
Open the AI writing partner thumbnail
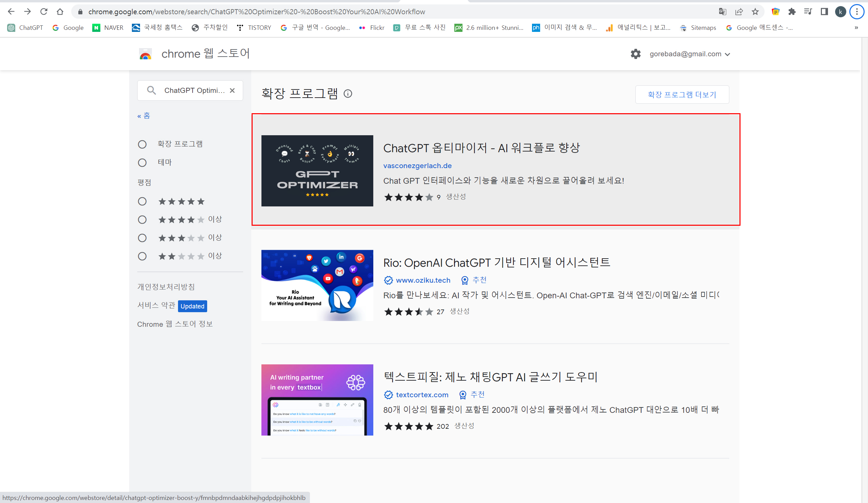317,400
